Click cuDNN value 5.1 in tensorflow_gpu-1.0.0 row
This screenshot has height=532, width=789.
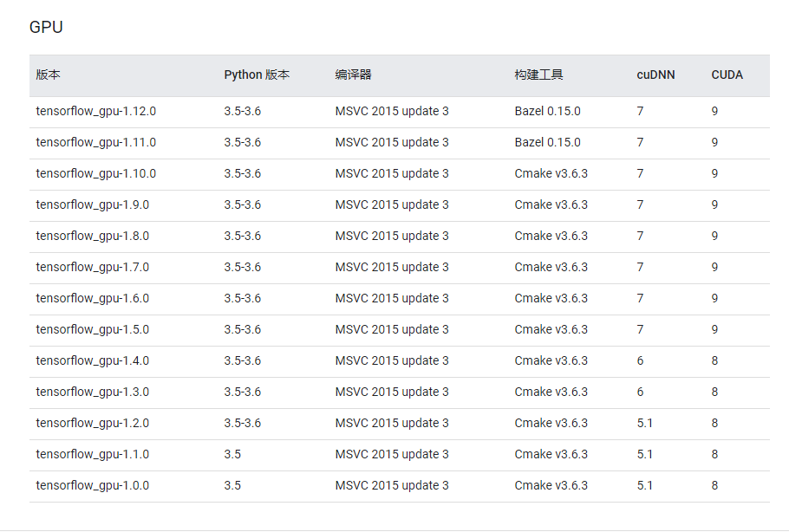tap(644, 485)
